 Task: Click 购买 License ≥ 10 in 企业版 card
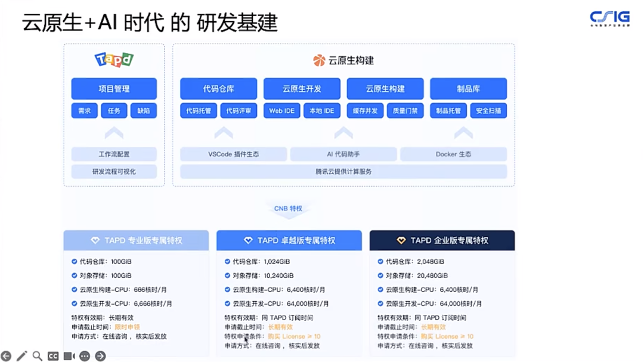447,336
